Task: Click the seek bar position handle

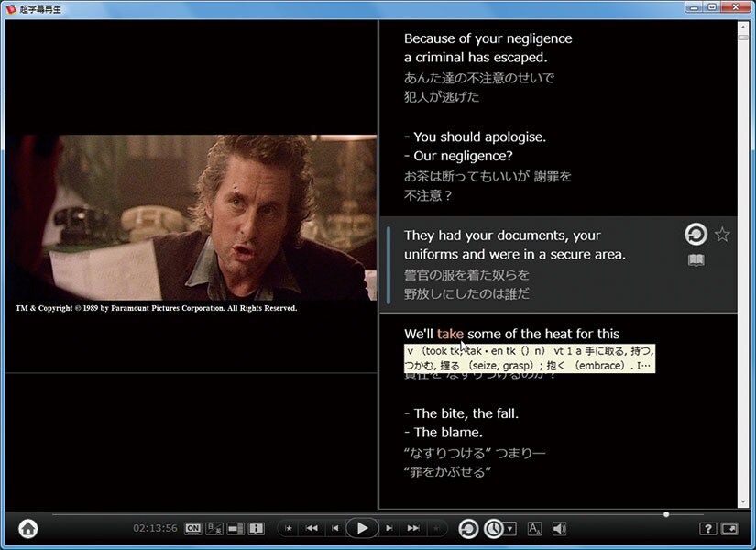Action: [x=666, y=515]
